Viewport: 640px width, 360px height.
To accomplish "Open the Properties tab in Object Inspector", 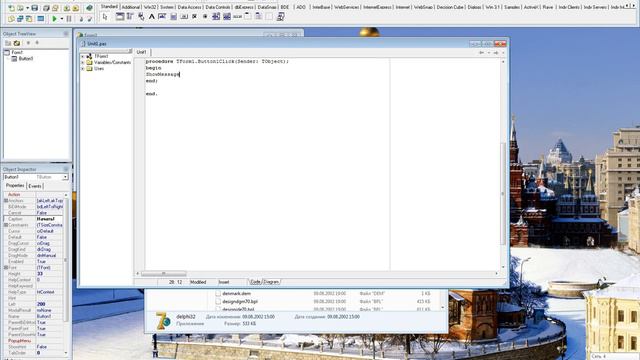I will pyautogui.click(x=15, y=186).
